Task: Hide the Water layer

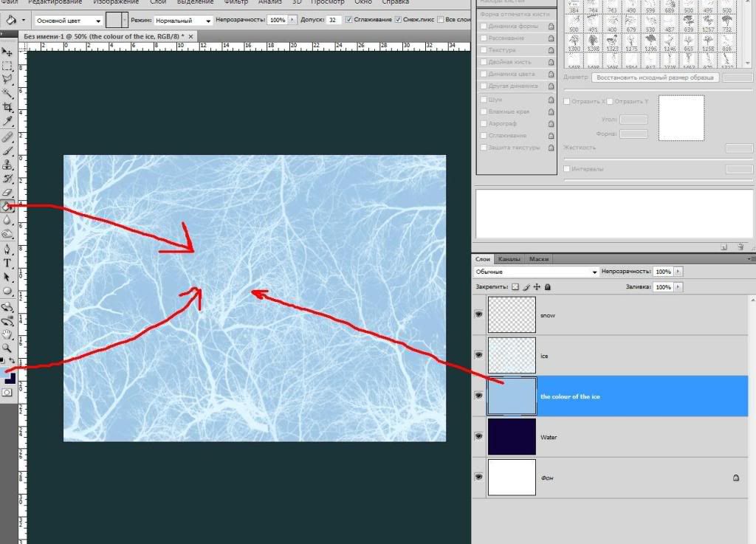Action: coord(478,436)
